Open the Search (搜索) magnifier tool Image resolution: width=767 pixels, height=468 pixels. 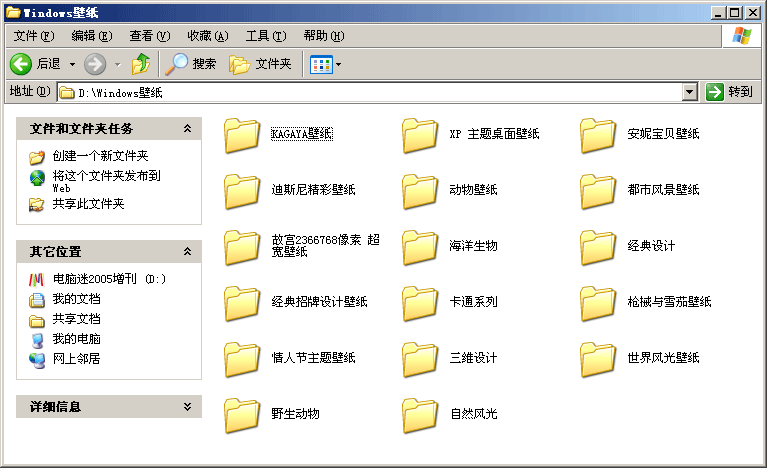pos(191,64)
